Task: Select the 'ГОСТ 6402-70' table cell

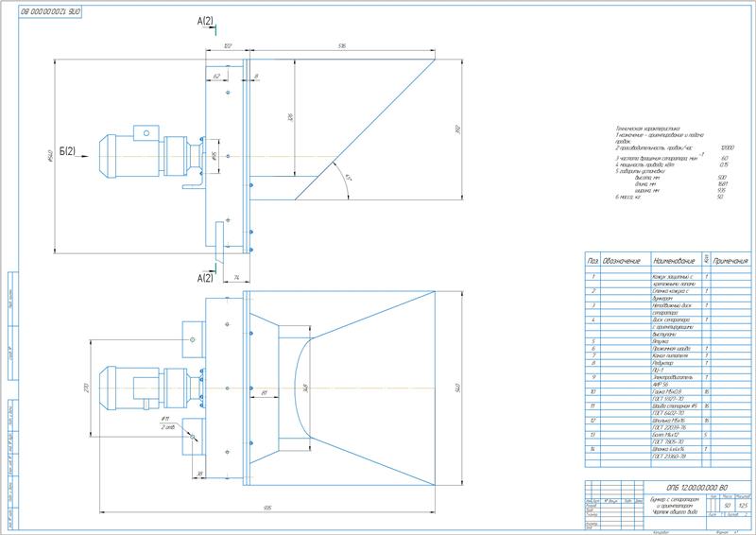Action: pyautogui.click(x=667, y=413)
